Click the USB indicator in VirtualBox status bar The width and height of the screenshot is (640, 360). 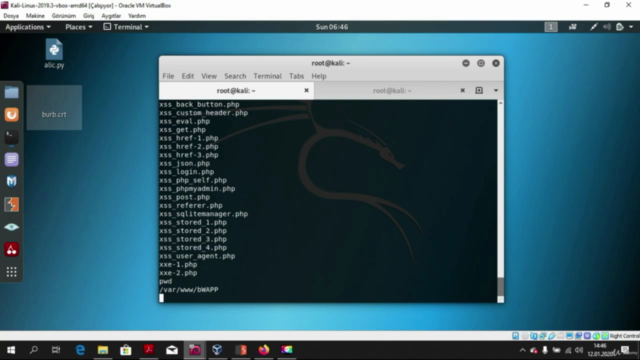coord(551,336)
